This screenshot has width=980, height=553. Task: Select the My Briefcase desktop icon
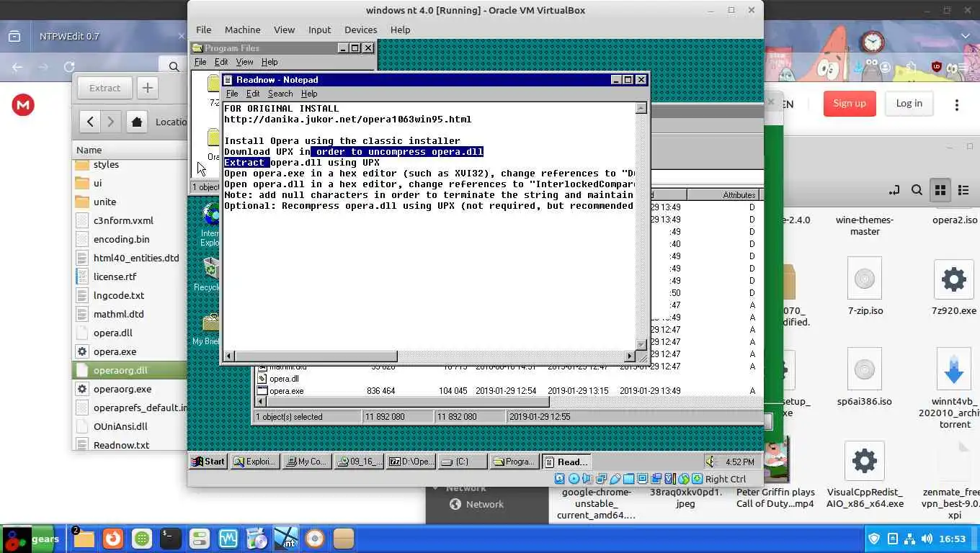tap(208, 329)
